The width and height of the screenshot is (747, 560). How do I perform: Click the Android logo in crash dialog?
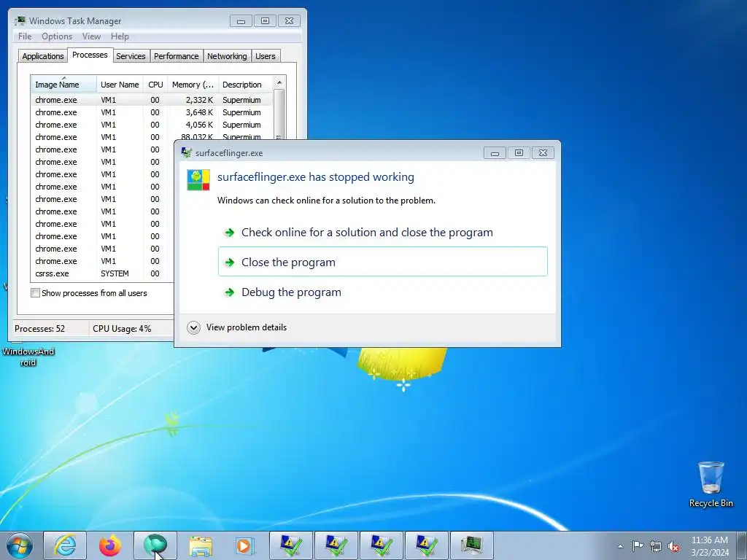coord(198,180)
